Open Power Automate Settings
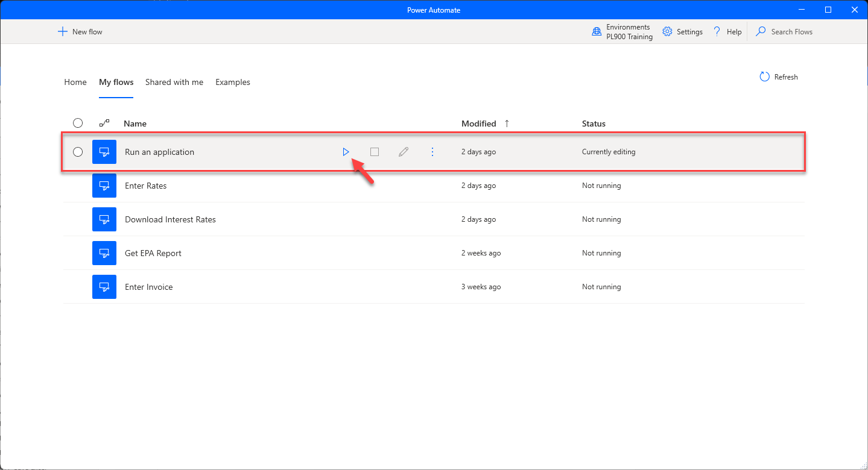This screenshot has height=470, width=868. click(x=682, y=31)
